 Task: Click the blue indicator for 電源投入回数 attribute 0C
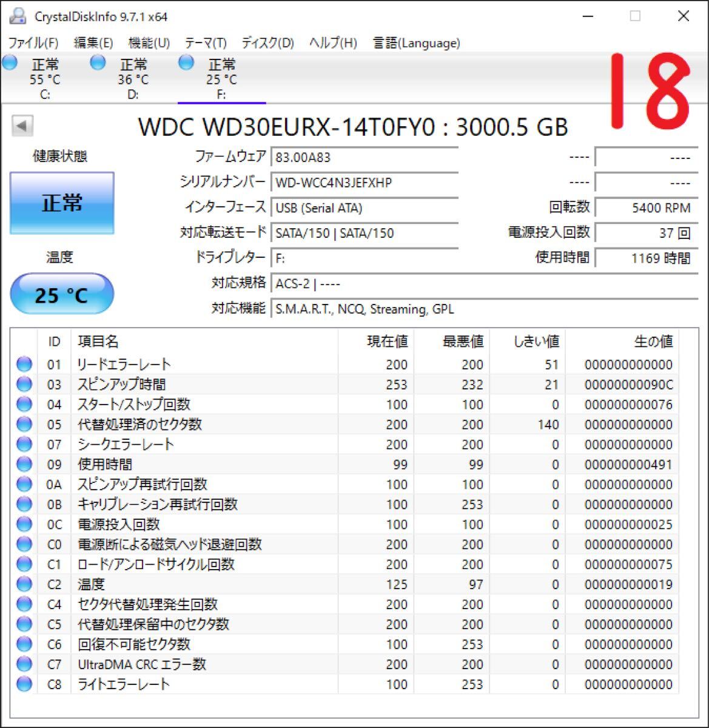point(24,524)
